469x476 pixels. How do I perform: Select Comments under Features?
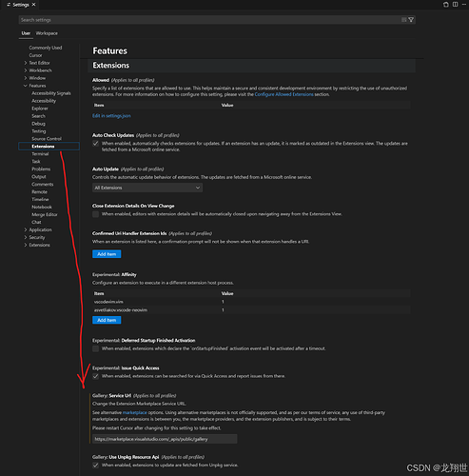(43, 185)
